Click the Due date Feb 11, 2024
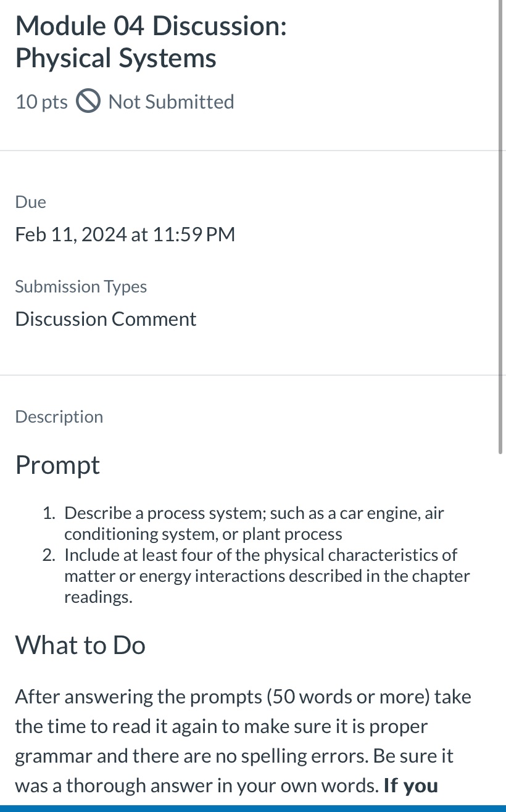 pos(125,234)
